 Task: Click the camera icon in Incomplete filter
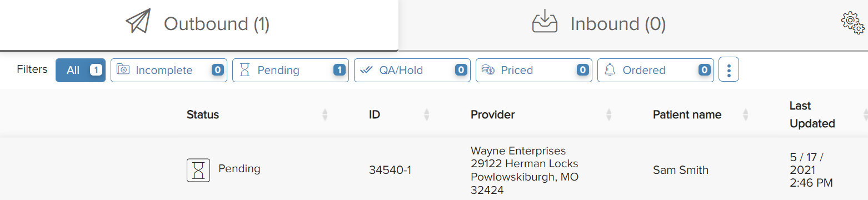coord(123,70)
